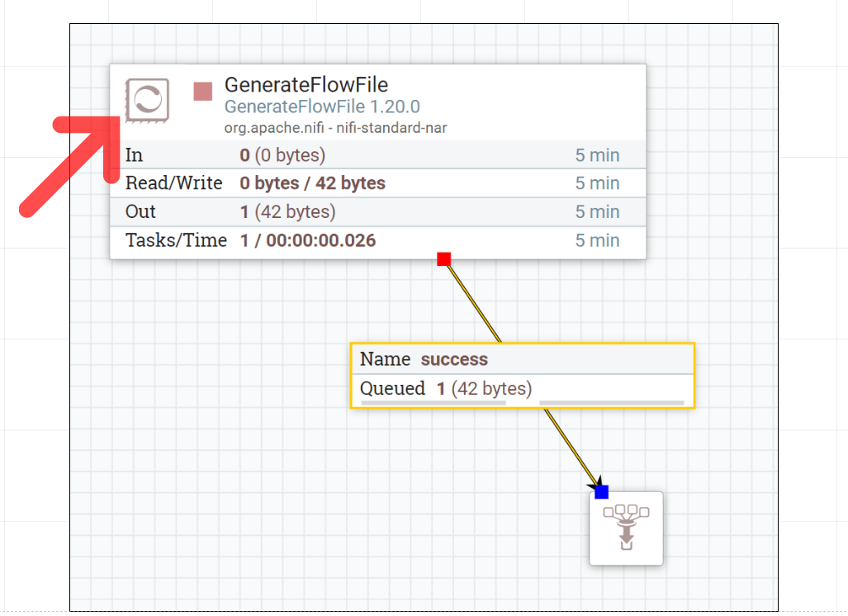Viewport: 848px width, 616px height.
Task: Click Read/Write value 0 bytes / 42 bytes
Action: point(313,183)
